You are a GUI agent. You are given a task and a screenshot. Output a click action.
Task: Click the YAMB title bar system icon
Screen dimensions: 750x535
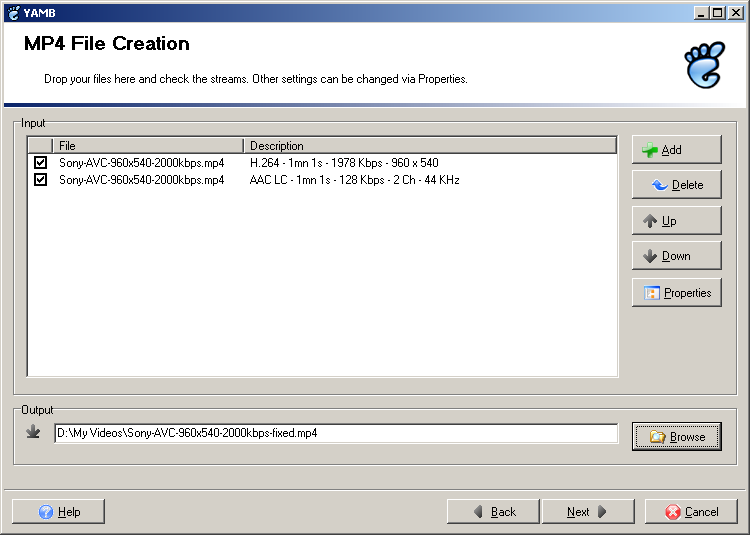[x=12, y=12]
